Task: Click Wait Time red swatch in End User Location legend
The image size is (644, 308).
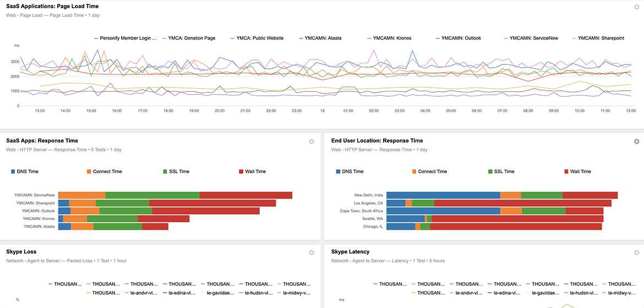Action: pyautogui.click(x=567, y=172)
